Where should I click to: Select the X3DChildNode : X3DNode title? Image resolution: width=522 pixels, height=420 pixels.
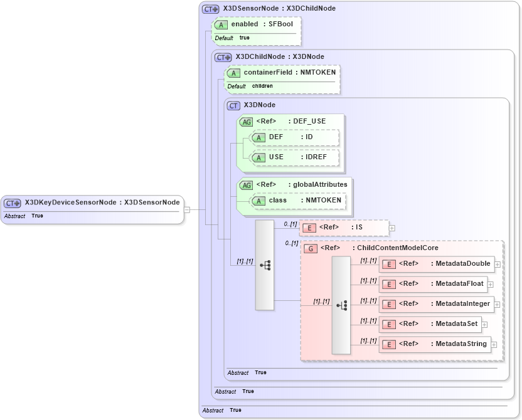click(x=280, y=56)
